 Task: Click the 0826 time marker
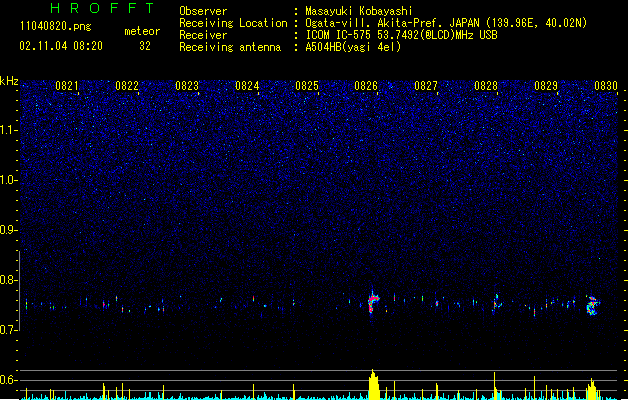coord(366,86)
